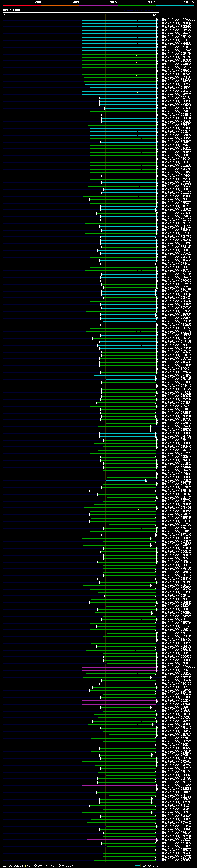The width and height of the screenshot is (197, 868).
Task: Click the green alignment bar for Q10Z43
Action: point(124,406)
